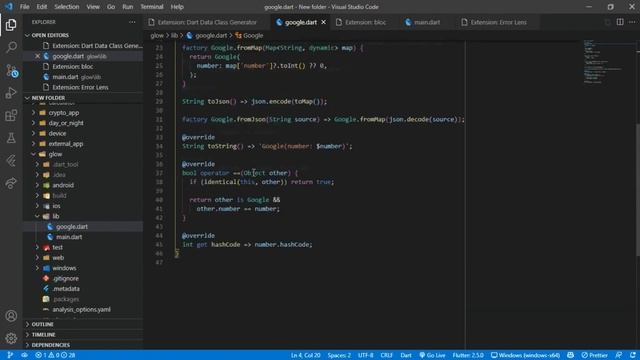The image size is (640, 360).
Task: Expand the Dependencies section
Action: point(83,345)
